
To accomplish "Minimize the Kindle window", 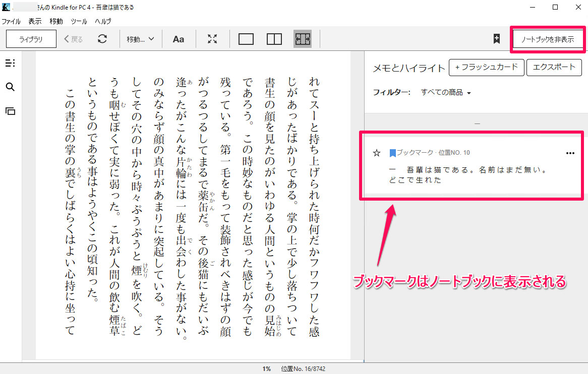I will tap(533, 7).
